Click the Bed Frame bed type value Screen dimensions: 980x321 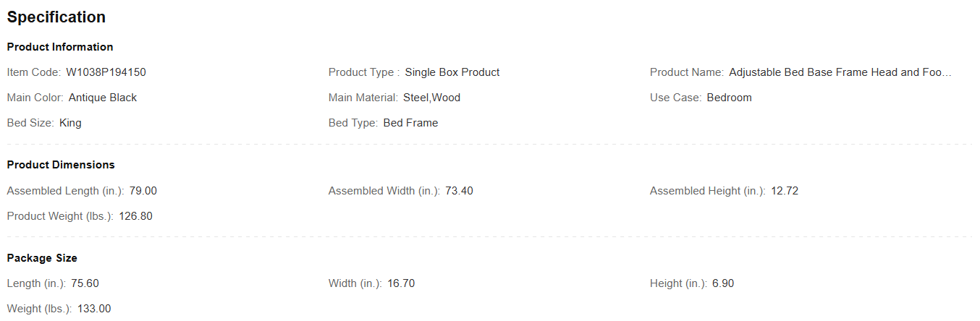[410, 123]
